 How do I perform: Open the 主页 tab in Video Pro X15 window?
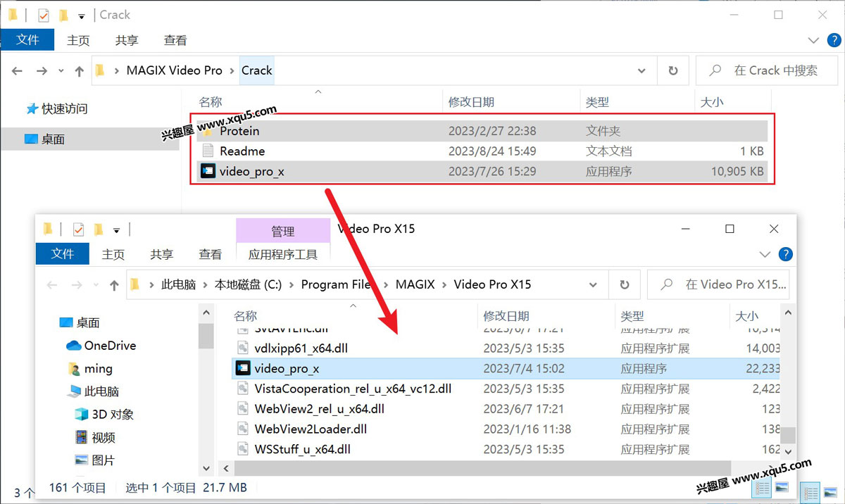tap(113, 254)
